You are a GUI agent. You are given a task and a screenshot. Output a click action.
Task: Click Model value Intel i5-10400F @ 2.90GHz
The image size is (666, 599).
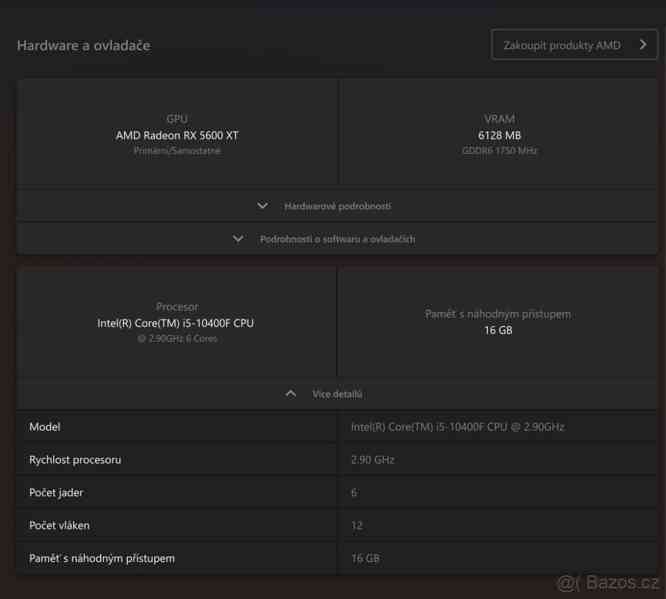457,427
